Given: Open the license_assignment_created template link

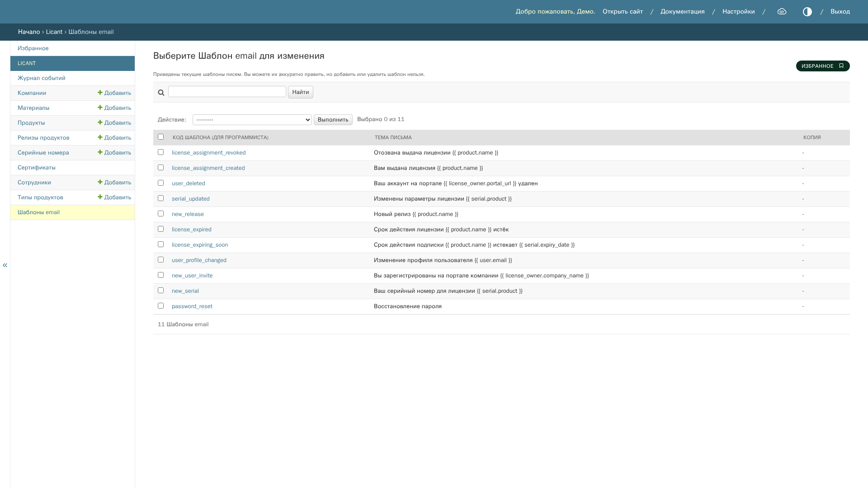Looking at the screenshot, I should point(208,168).
